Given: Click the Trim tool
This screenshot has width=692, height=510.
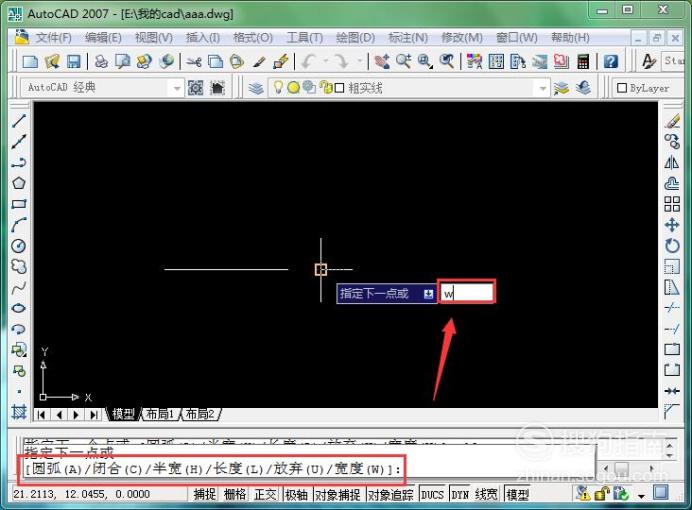Looking at the screenshot, I should tap(672, 308).
